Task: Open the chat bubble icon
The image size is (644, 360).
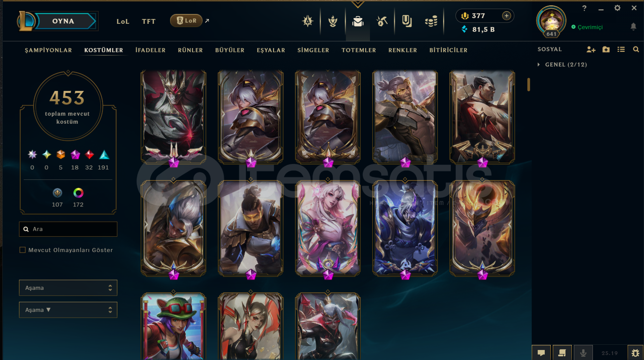Action: point(541,353)
